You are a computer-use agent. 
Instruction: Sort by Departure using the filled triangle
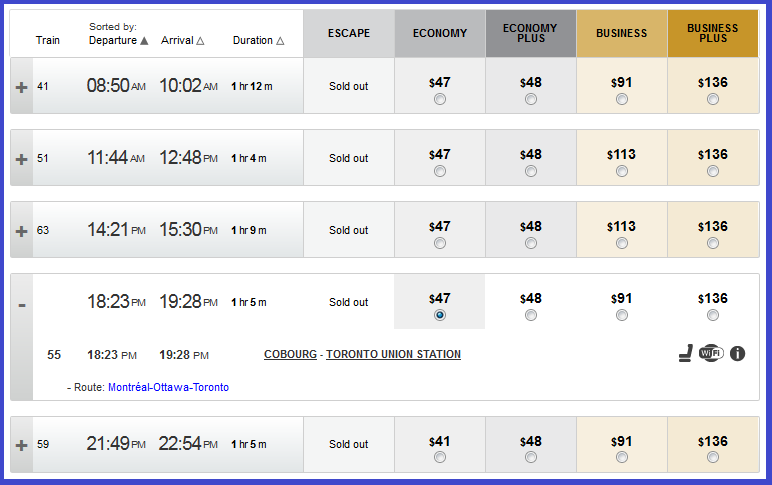pos(144,40)
